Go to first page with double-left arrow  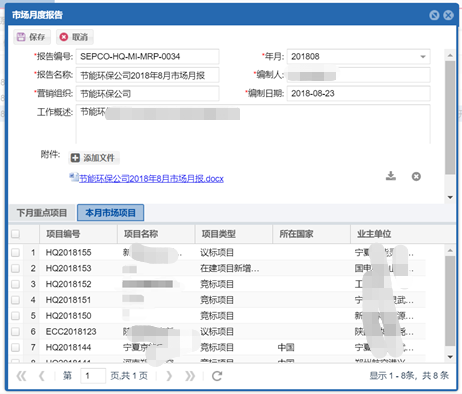(x=21, y=376)
